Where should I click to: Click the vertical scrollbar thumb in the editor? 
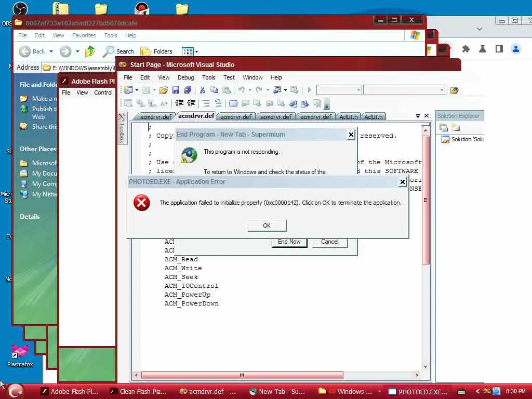coord(425,200)
